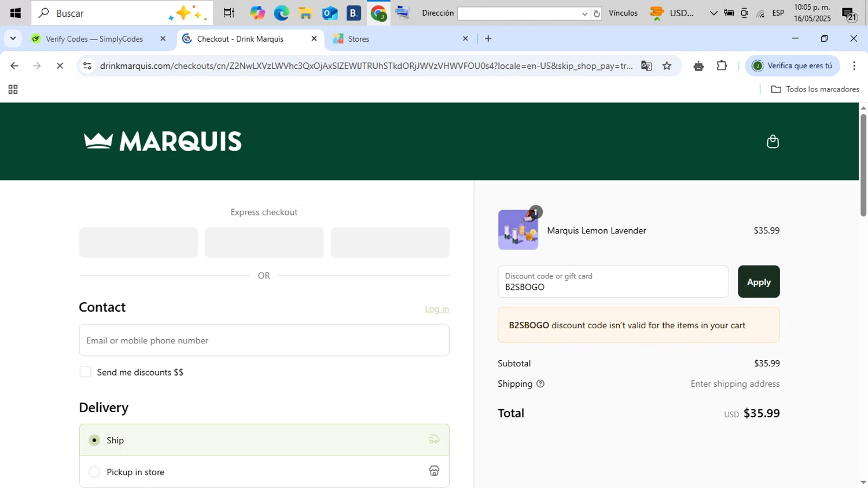Image resolution: width=868 pixels, height=488 pixels.
Task: Click the Marquis logo in header
Action: [163, 141]
